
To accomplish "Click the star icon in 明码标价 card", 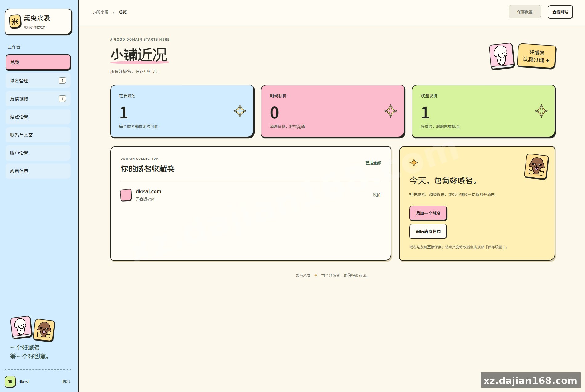I will tap(391, 111).
